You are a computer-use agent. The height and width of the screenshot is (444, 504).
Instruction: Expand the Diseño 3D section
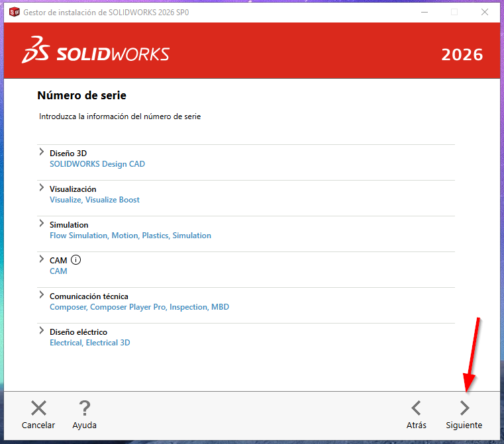[42, 152]
